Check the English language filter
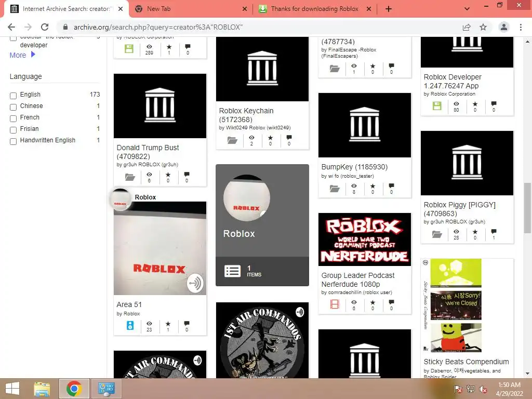The image size is (532, 399). tap(13, 96)
